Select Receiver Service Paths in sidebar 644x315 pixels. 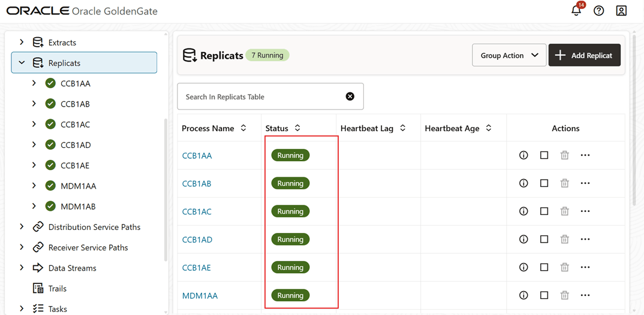pyautogui.click(x=88, y=247)
